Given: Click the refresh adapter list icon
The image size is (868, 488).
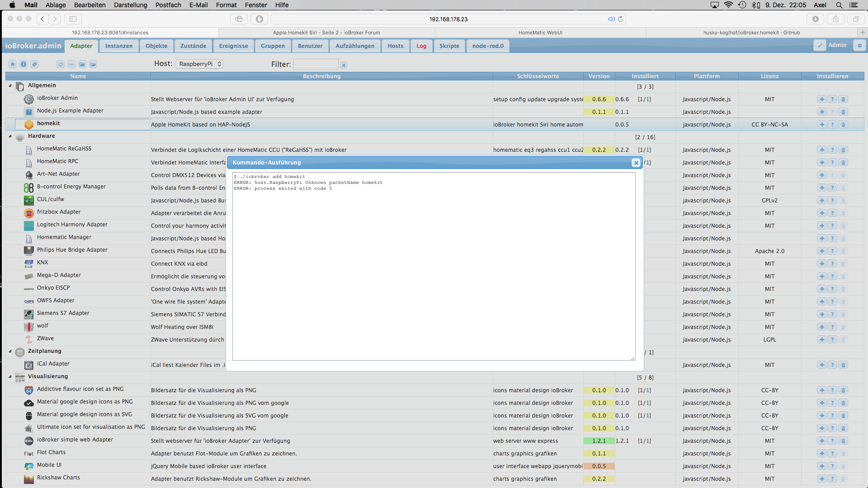Looking at the screenshot, I should (x=61, y=64).
